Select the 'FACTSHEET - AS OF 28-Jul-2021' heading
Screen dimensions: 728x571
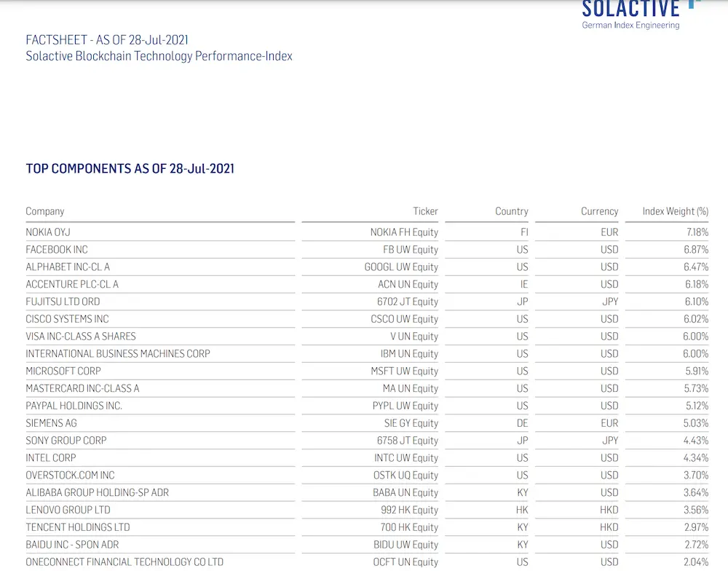coord(107,40)
